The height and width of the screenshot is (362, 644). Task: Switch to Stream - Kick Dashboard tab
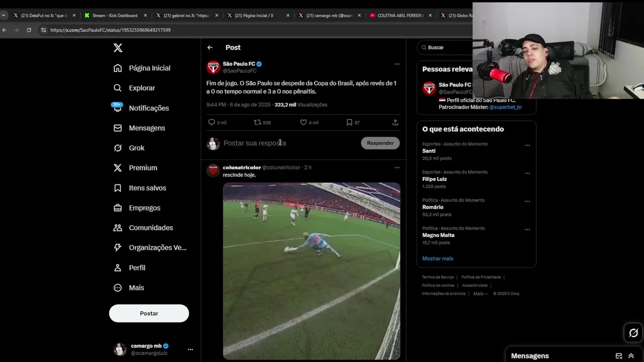click(x=116, y=16)
